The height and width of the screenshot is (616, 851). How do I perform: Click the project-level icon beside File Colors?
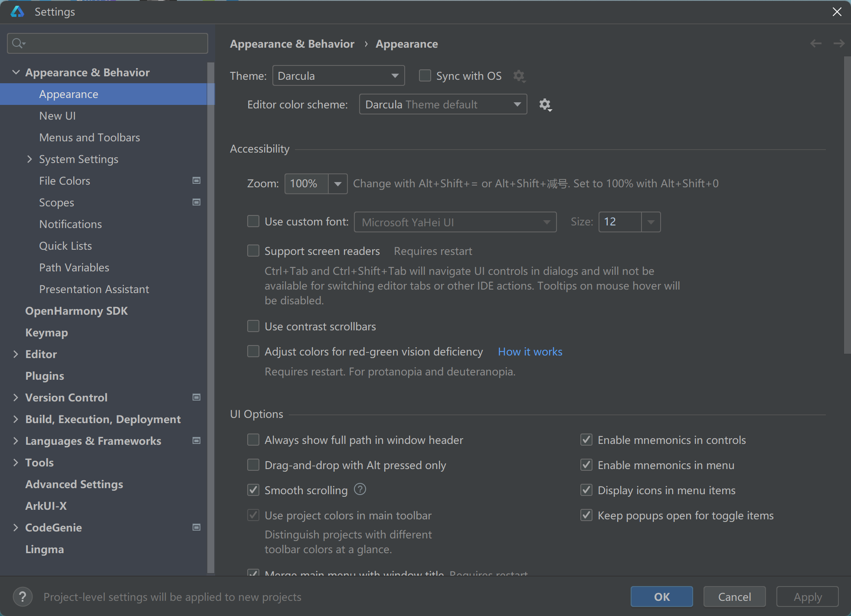(196, 180)
